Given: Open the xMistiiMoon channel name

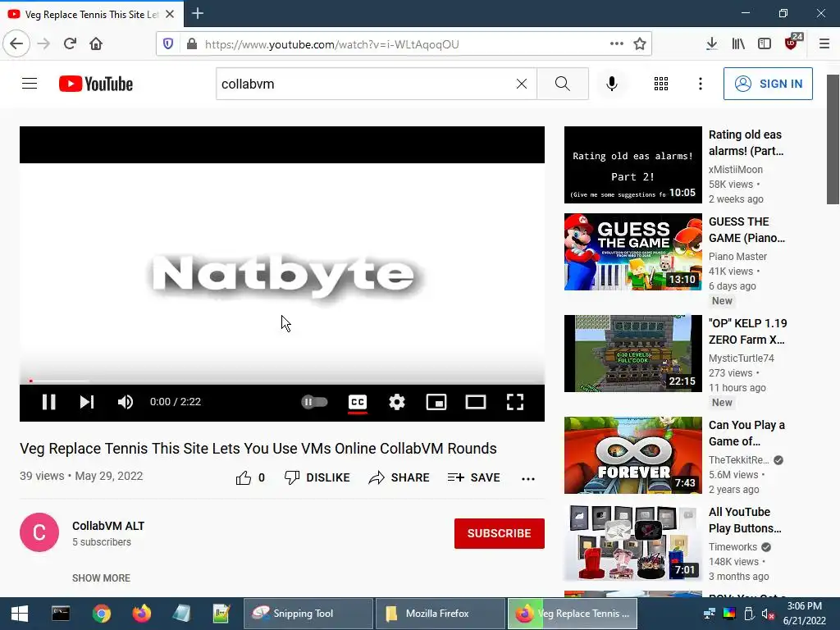Looking at the screenshot, I should point(736,169).
